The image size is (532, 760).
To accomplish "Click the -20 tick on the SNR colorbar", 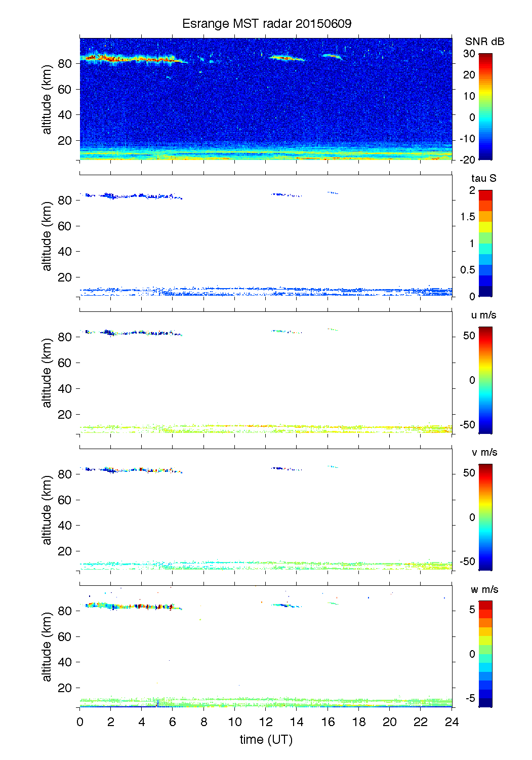I will (x=467, y=160).
